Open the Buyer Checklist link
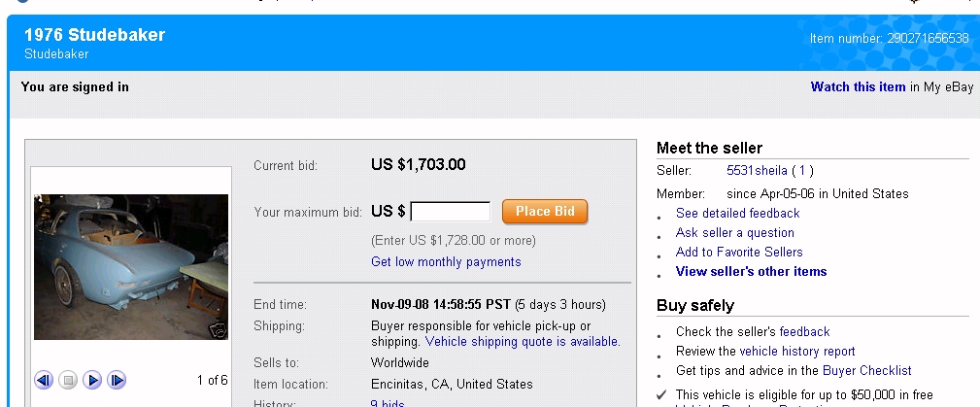The height and width of the screenshot is (407, 980). (866, 371)
